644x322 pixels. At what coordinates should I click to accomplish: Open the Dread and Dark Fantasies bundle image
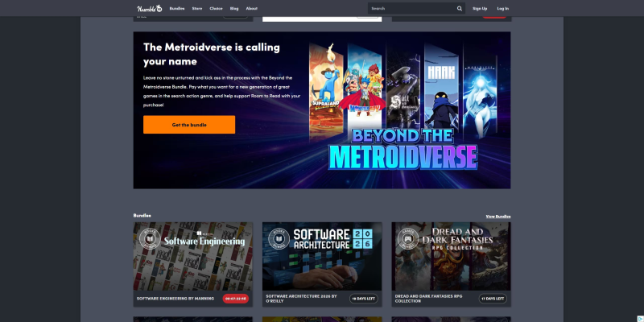(451, 256)
